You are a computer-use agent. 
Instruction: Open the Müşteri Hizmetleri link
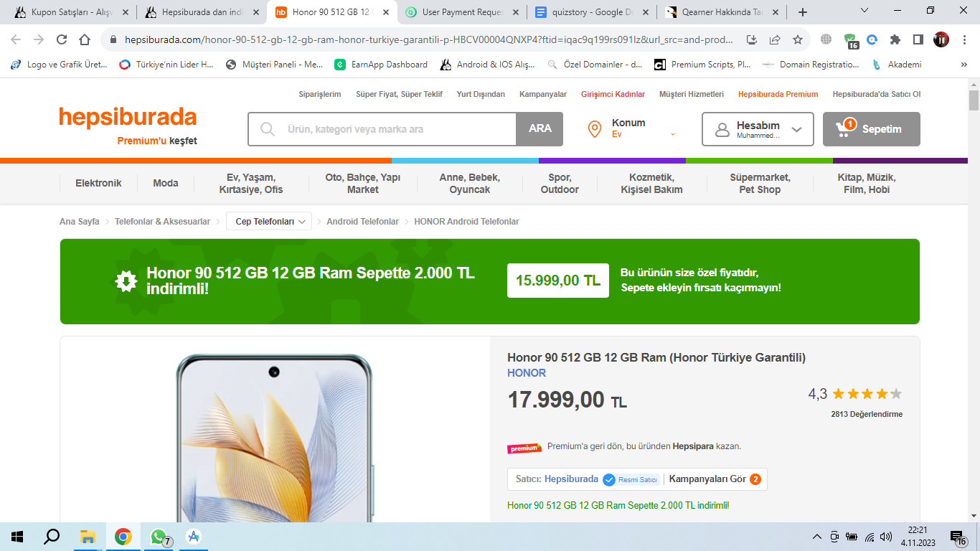[692, 94]
